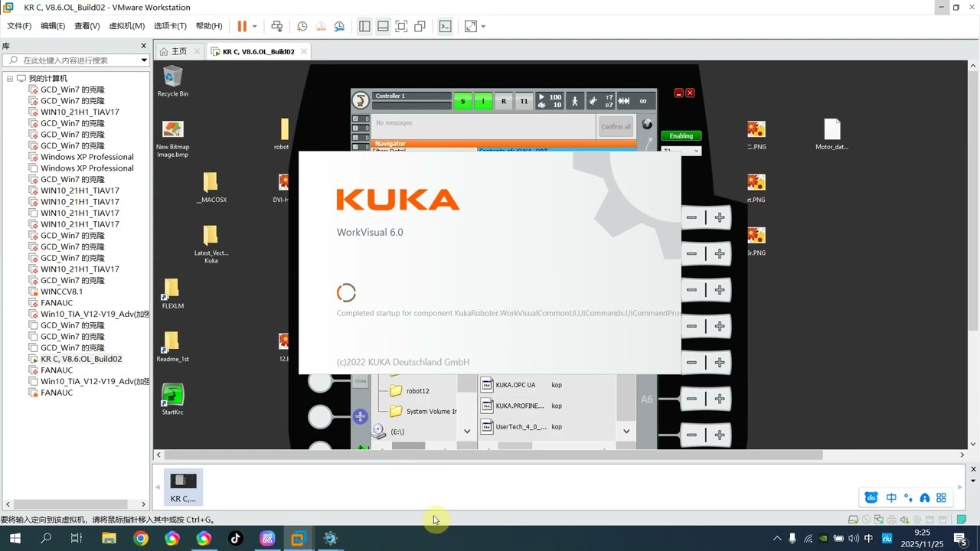The width and height of the screenshot is (980, 551).
Task: Click the KR C VM thumbnail
Action: (x=183, y=487)
